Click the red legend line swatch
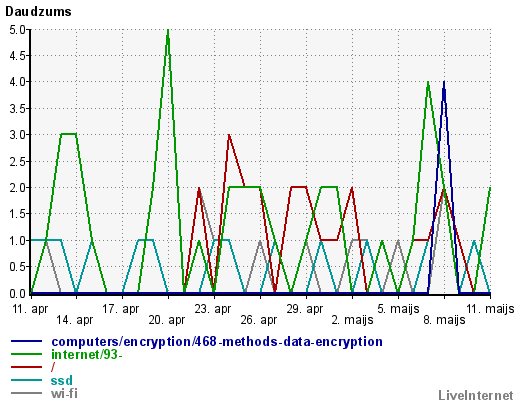This screenshot has width=520, height=405. point(27,367)
